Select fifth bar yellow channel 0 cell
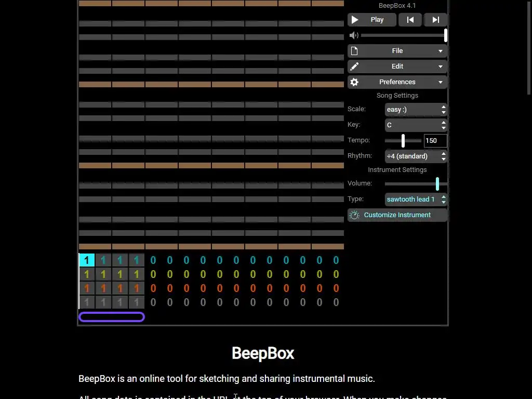 pyautogui.click(x=153, y=274)
